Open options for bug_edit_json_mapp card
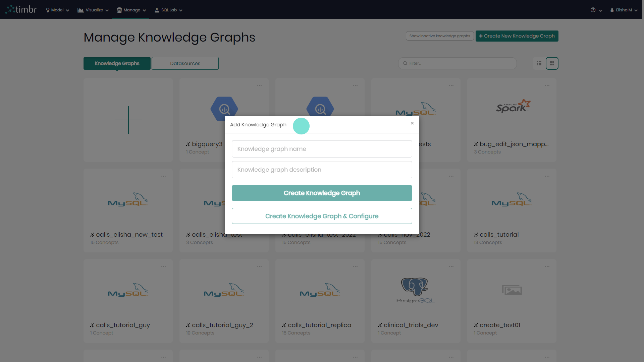The width and height of the screenshot is (644, 362). pyautogui.click(x=547, y=86)
